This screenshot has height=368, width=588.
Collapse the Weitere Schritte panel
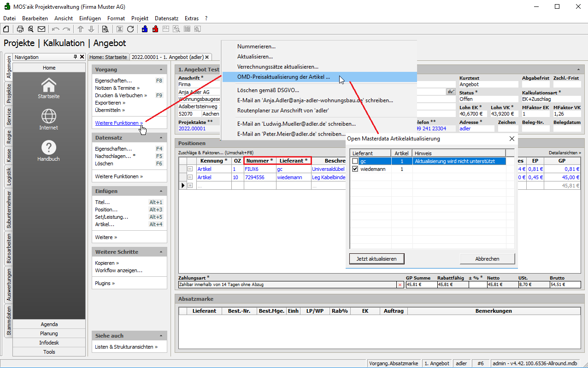pyautogui.click(x=161, y=252)
